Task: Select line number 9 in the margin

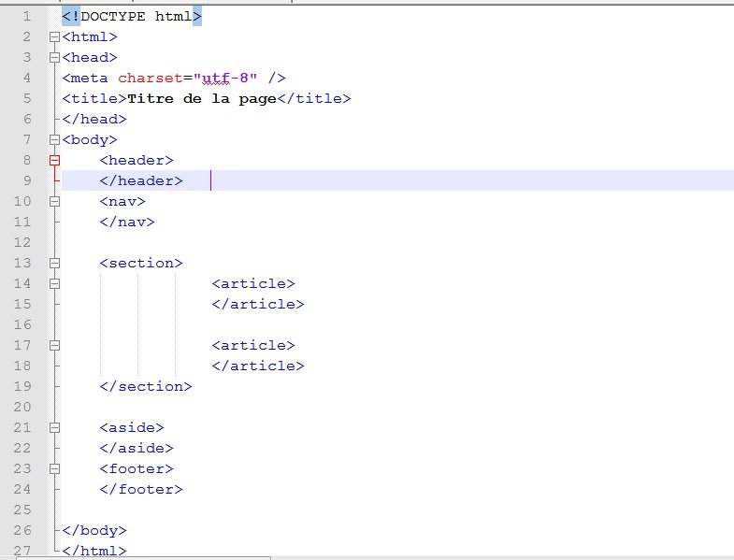Action: (x=27, y=180)
